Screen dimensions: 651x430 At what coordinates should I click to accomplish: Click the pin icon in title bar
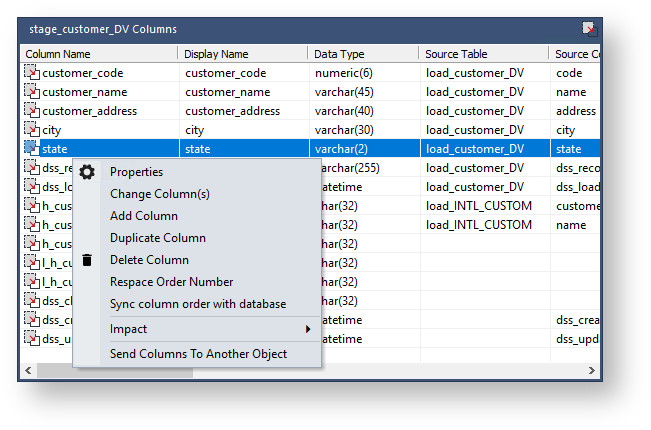tap(590, 29)
